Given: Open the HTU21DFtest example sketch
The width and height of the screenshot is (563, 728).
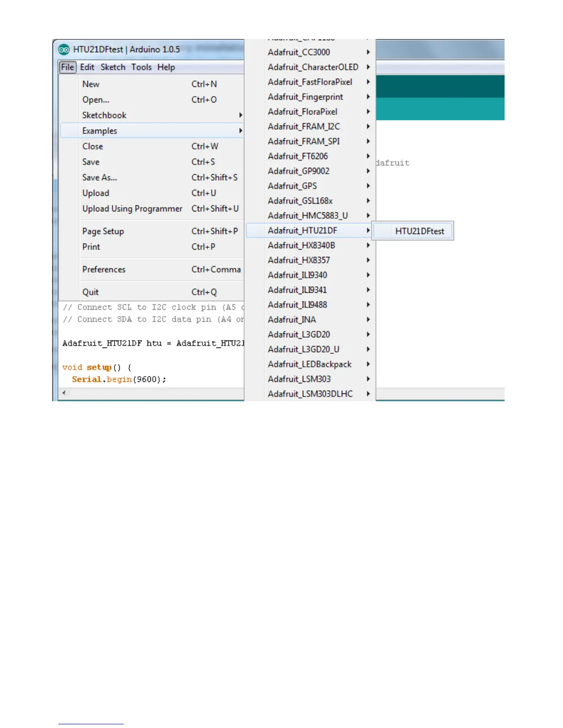Looking at the screenshot, I should 414,231.
